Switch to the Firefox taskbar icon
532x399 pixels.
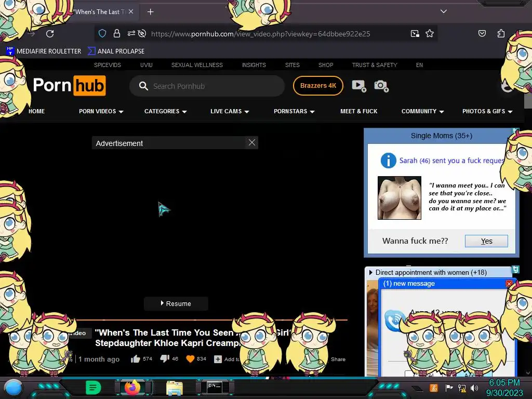click(132, 388)
